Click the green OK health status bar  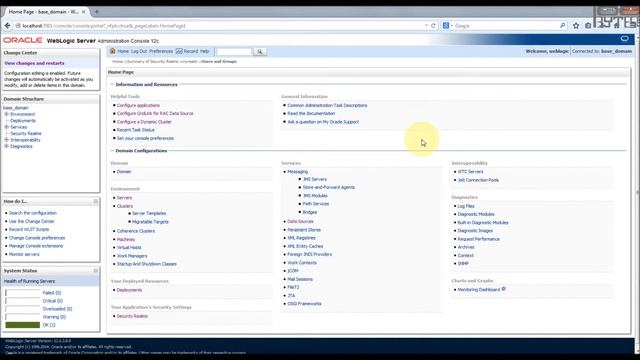tap(22, 325)
